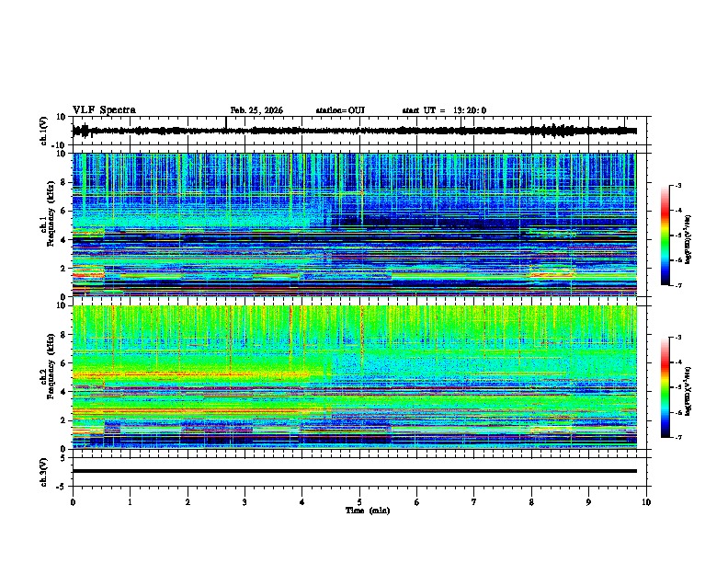This screenshot has width=728, height=563.
Task: Click the "6" kHz tick of the ch.1 spectrogram
Action: click(63, 211)
